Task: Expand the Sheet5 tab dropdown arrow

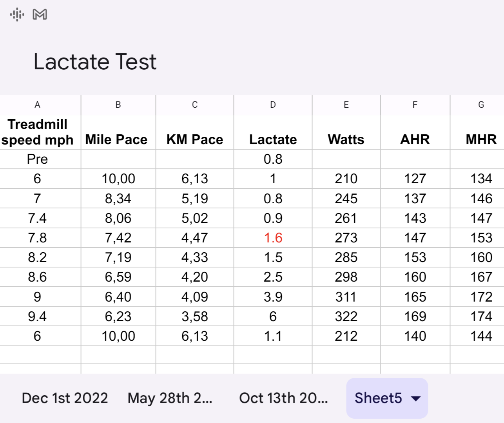Action: (x=415, y=399)
